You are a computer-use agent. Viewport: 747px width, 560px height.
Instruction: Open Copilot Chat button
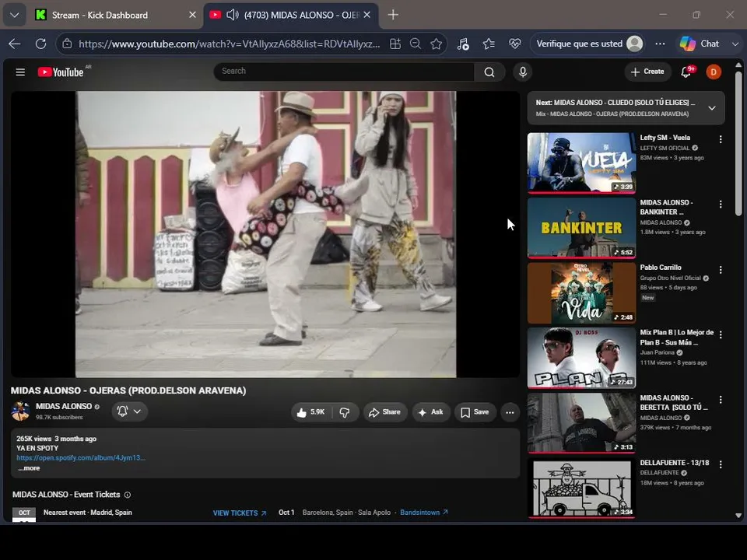[x=700, y=44]
